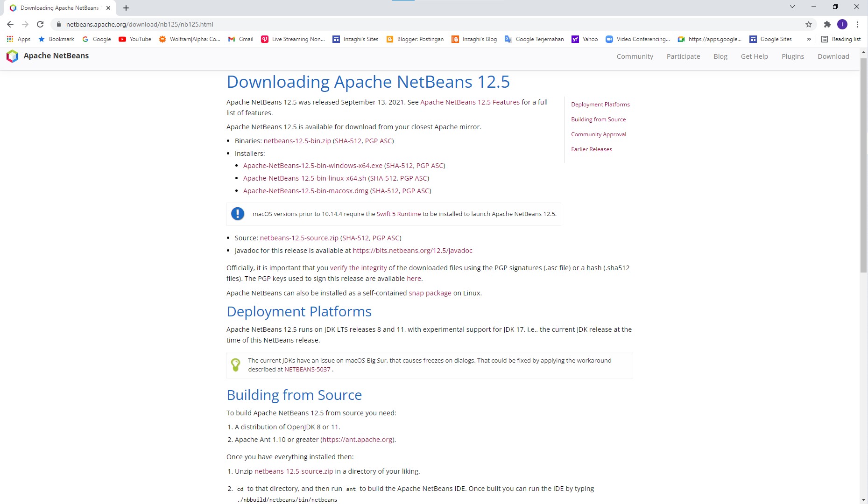Open the Blogger: Postingan bookmark
This screenshot has width=868, height=504.
(415, 39)
